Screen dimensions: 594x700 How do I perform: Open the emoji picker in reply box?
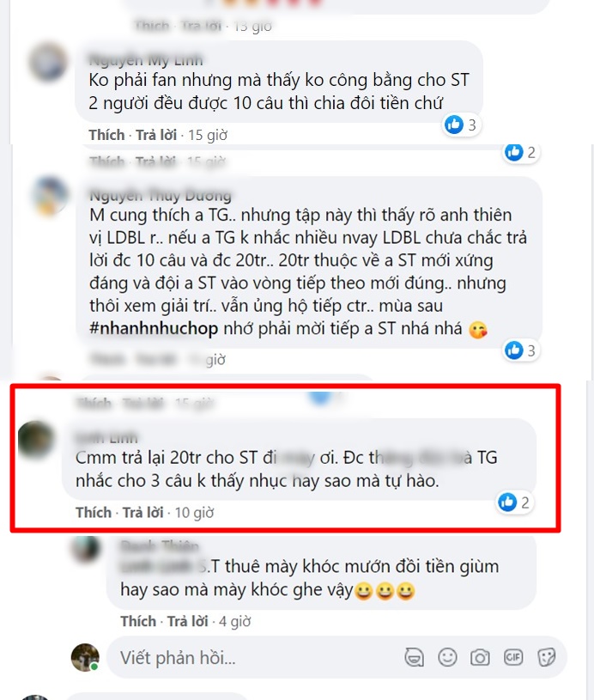447,657
